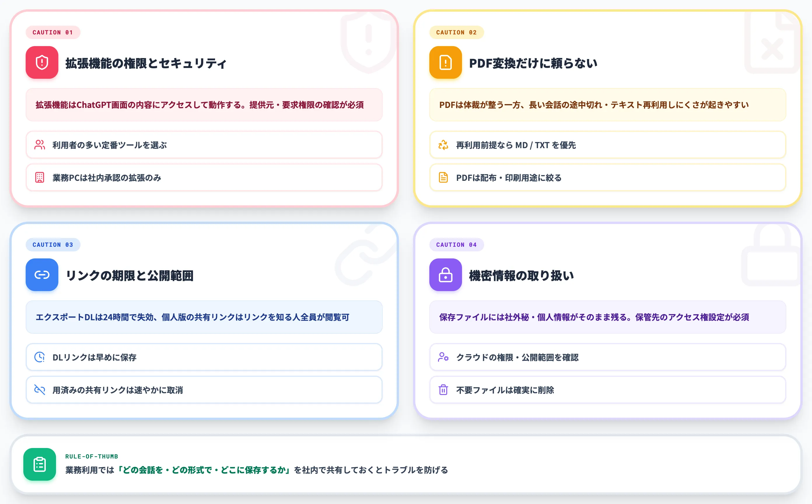This screenshot has width=812, height=504.
Task: Click the text クラウドの権限・公開範囲を確認
Action: [x=517, y=357]
